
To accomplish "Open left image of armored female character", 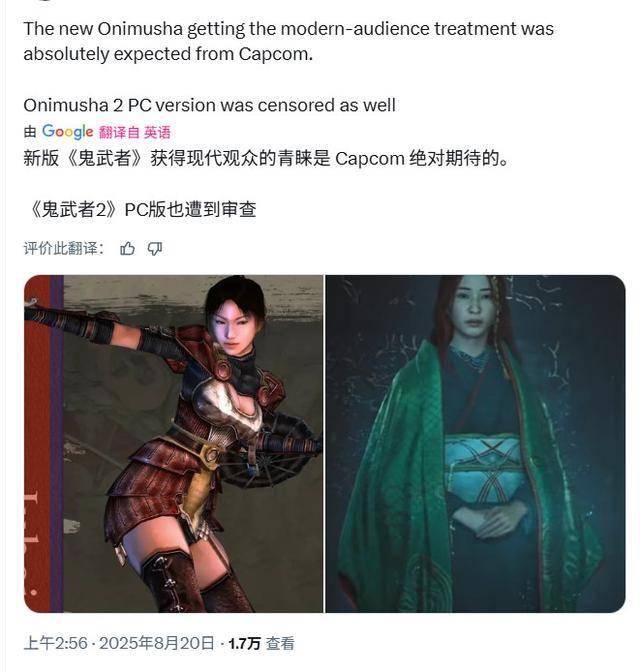I will pyautogui.click(x=173, y=444).
